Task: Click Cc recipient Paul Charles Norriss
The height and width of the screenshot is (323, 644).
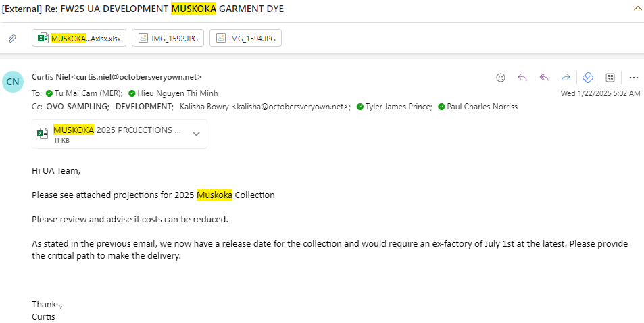Action: coord(482,107)
